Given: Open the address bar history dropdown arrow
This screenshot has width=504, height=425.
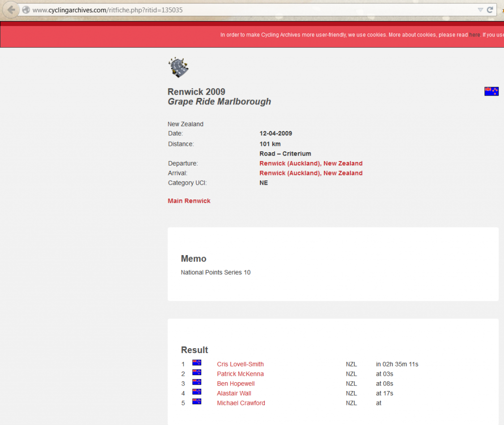Looking at the screenshot, I should [x=480, y=10].
